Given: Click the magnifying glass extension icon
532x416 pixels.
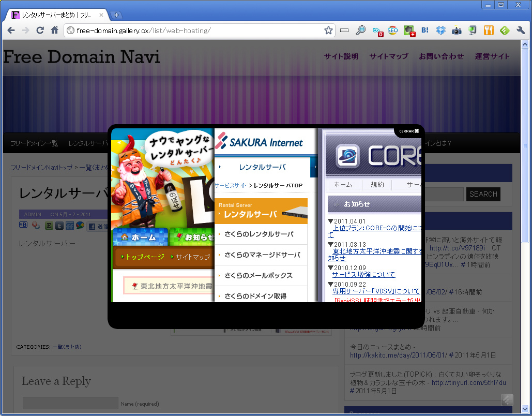Looking at the screenshot, I should pyautogui.click(x=360, y=31).
